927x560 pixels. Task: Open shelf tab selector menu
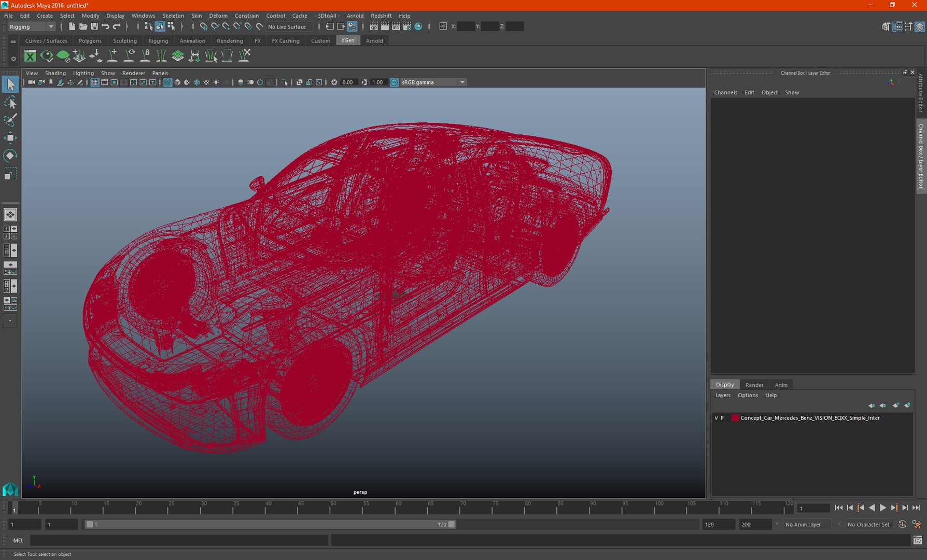pyautogui.click(x=13, y=41)
